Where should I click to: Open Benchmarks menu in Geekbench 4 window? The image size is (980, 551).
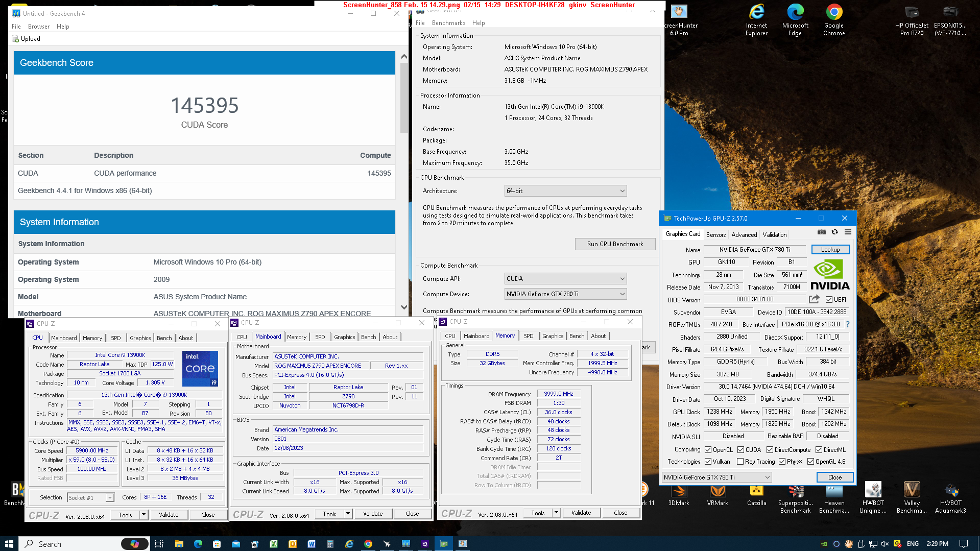click(448, 23)
